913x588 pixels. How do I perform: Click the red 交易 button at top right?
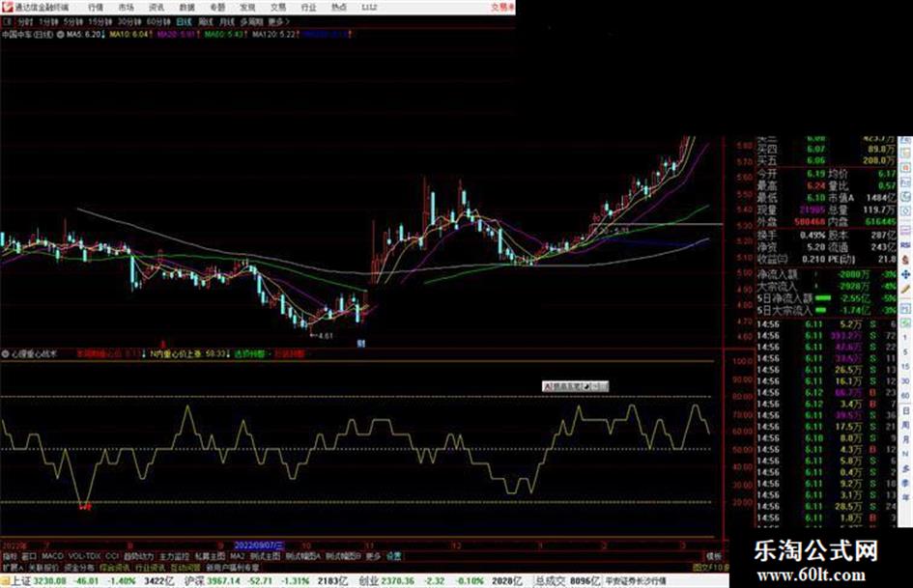[502, 7]
